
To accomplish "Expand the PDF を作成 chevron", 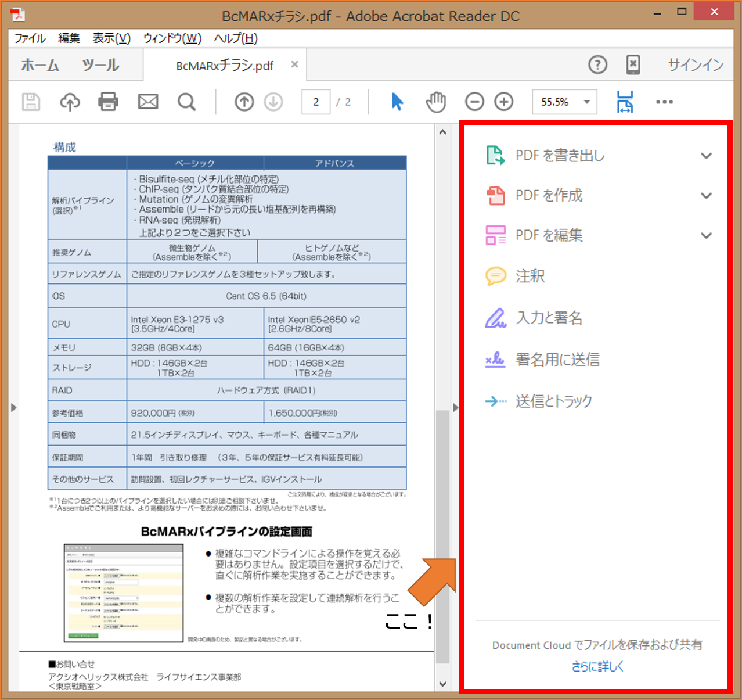I will click(x=706, y=196).
